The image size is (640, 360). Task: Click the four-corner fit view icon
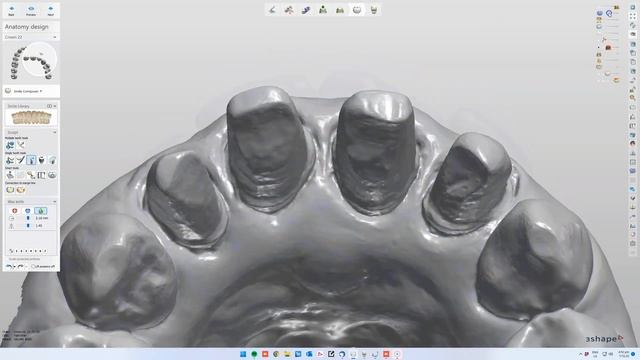click(633, 16)
